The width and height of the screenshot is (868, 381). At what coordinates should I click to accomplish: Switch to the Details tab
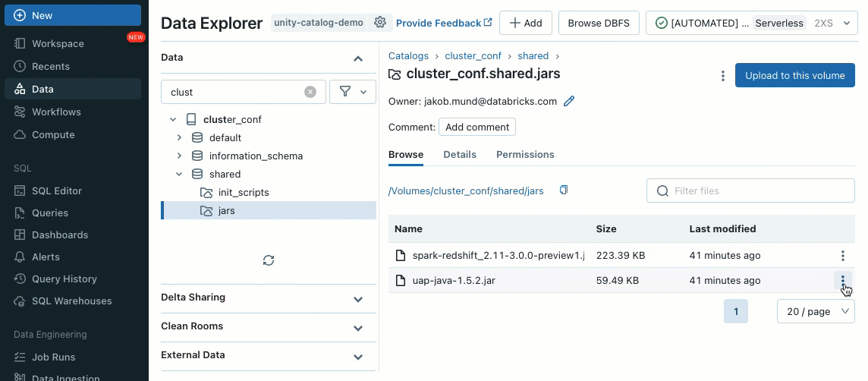pyautogui.click(x=460, y=154)
